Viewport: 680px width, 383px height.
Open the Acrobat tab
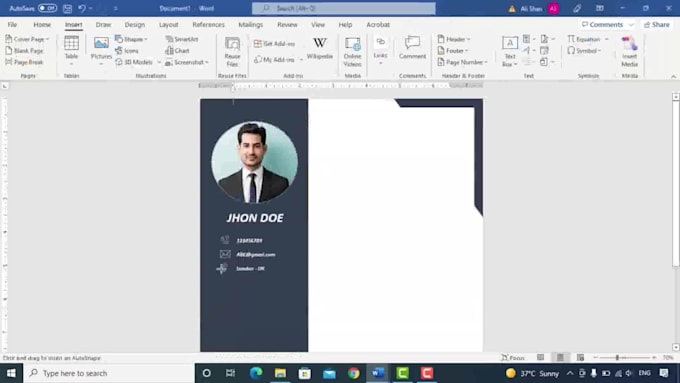pos(378,25)
